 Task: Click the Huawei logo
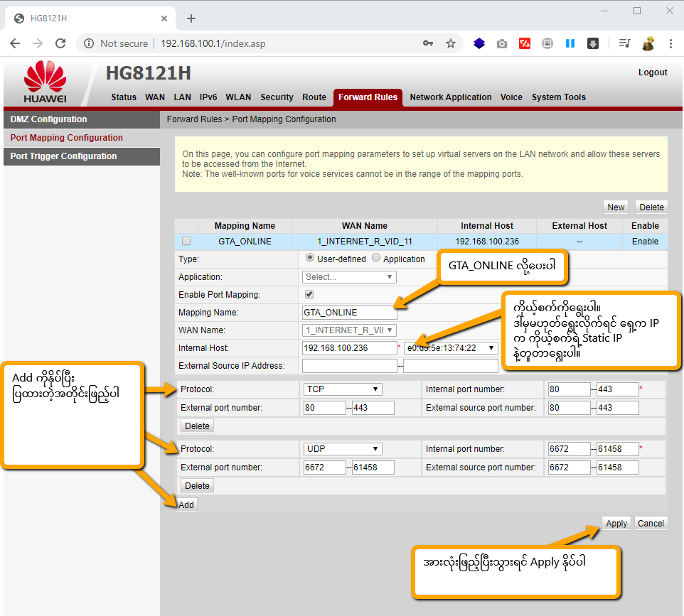pyautogui.click(x=46, y=82)
